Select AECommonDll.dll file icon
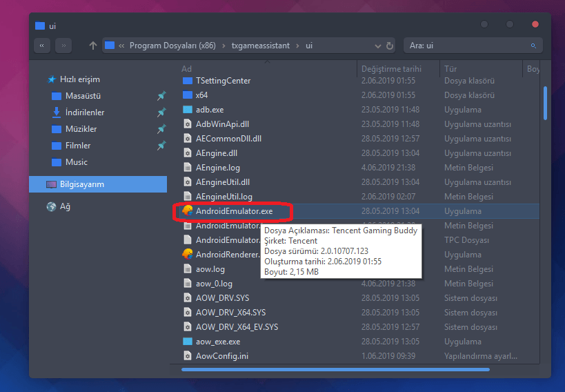565x392 pixels. tap(188, 139)
